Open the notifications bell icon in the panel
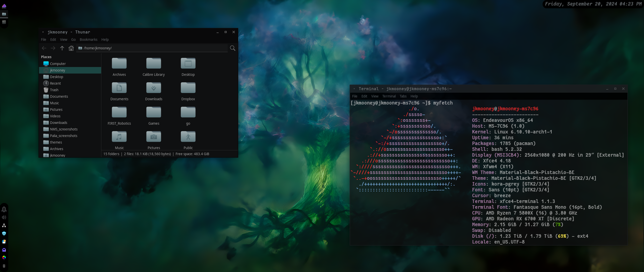This screenshot has width=644, height=272. click(x=4, y=209)
